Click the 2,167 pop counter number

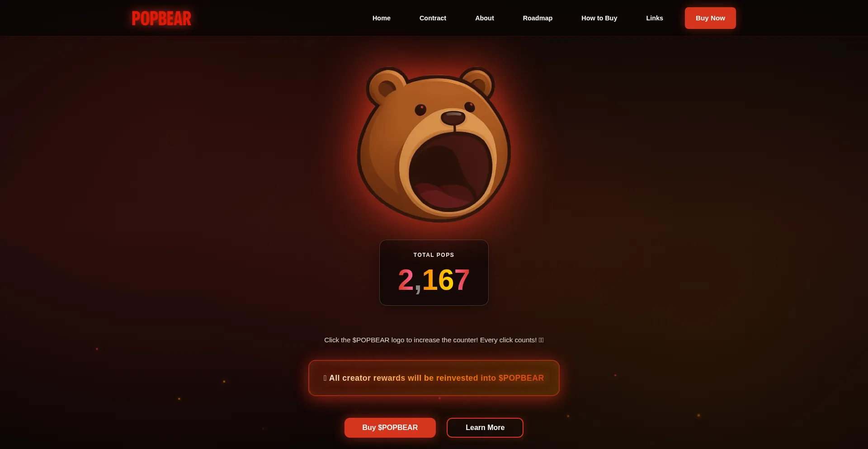(x=434, y=280)
